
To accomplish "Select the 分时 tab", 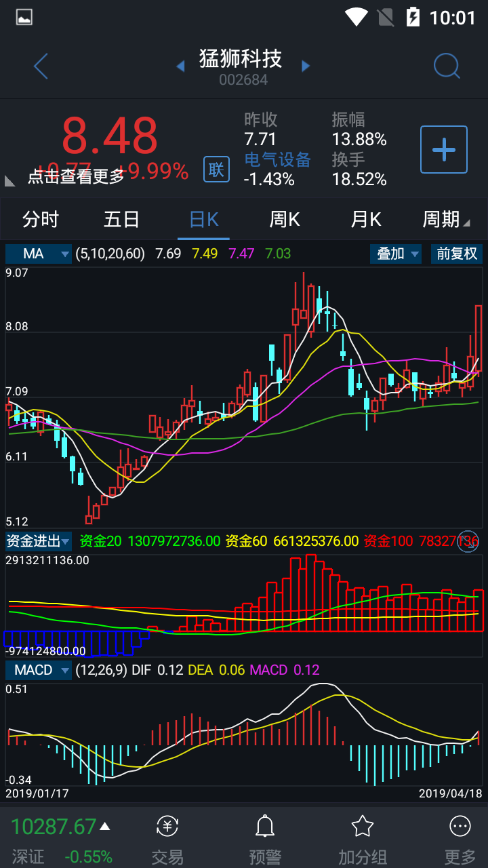I will [41, 219].
